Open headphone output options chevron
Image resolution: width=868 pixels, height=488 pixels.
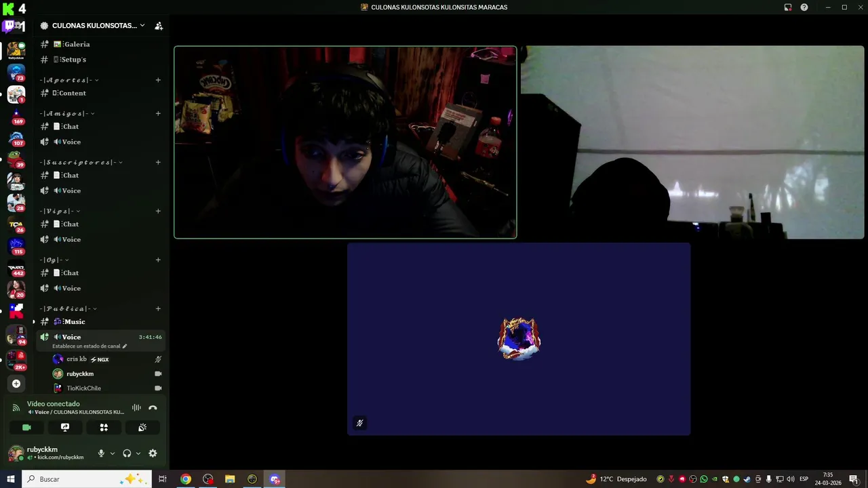tap(138, 453)
